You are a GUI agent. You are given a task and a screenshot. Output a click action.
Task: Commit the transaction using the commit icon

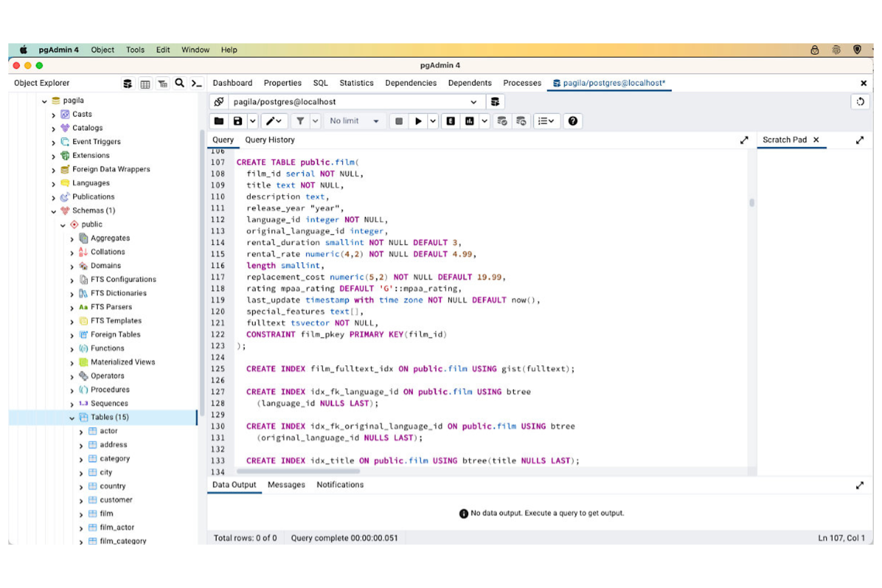click(x=502, y=121)
